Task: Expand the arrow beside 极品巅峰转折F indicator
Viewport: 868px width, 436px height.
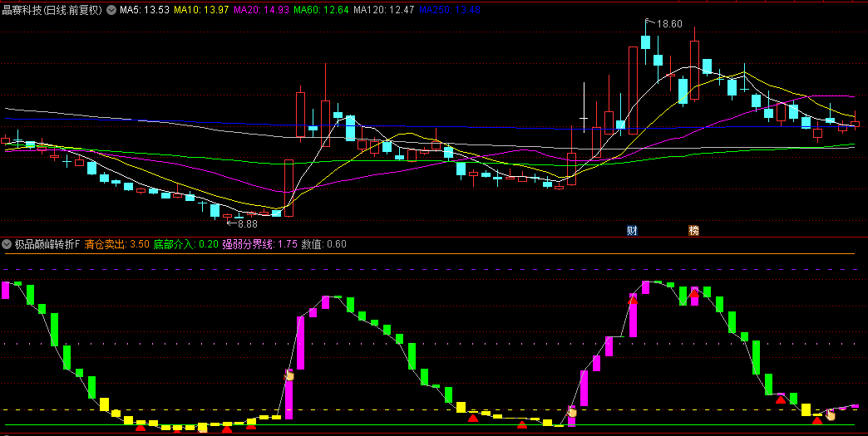Action: pos(7,243)
